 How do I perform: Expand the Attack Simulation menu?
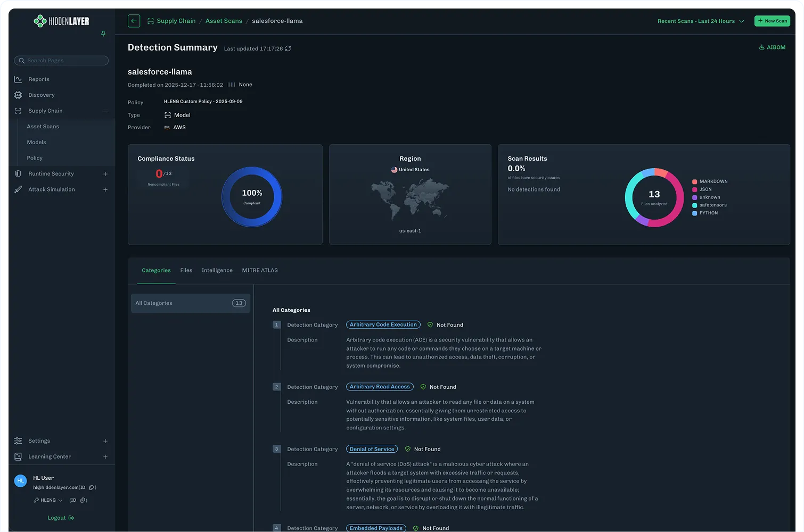pyautogui.click(x=105, y=189)
